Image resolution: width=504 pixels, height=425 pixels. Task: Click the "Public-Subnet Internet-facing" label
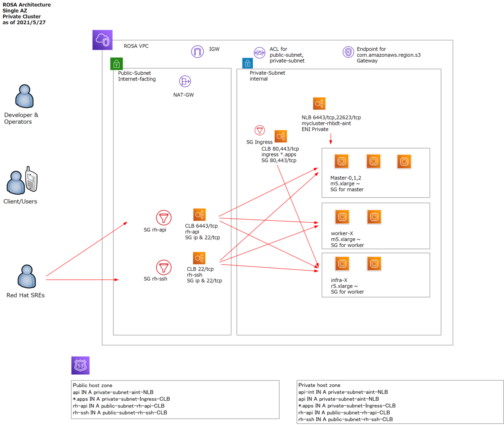(137, 76)
